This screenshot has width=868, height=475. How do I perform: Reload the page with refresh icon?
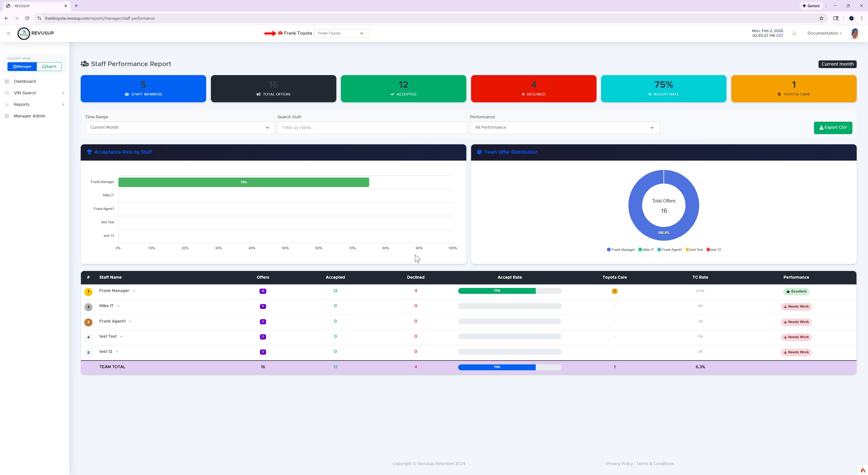(27, 18)
